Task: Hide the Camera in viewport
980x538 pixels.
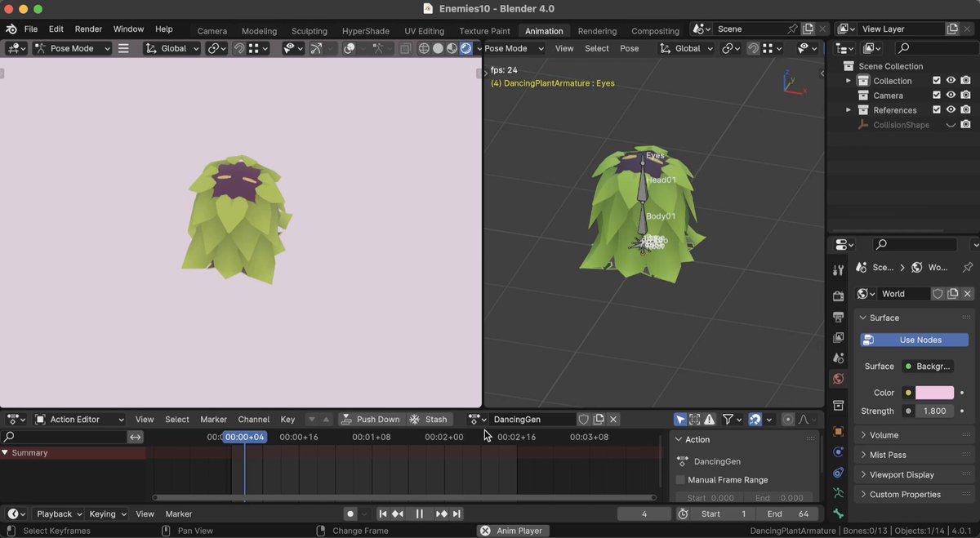Action: click(x=951, y=95)
